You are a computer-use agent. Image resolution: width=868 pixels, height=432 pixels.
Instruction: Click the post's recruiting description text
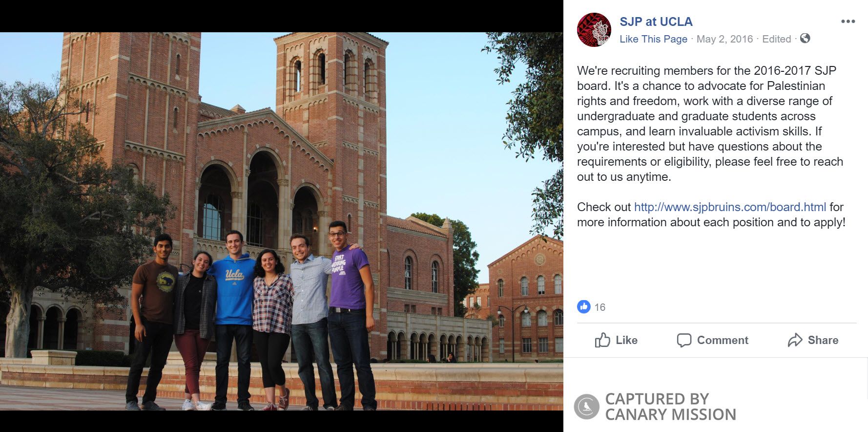tap(709, 124)
